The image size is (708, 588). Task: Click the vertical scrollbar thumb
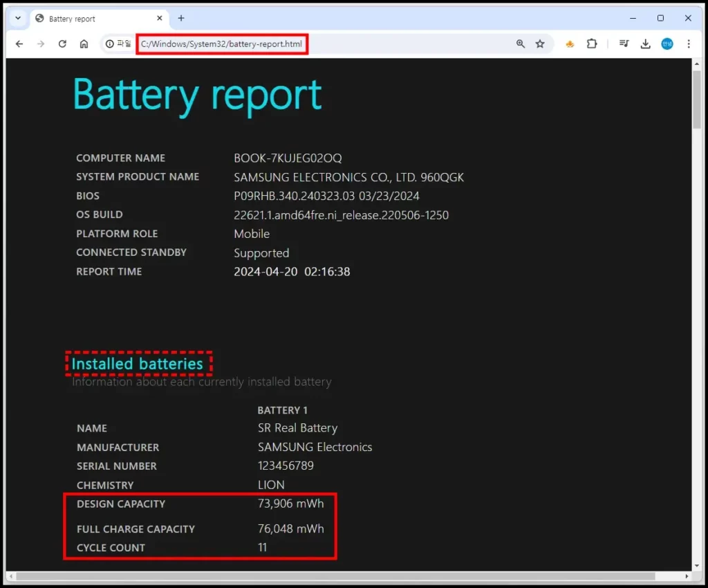(x=697, y=100)
